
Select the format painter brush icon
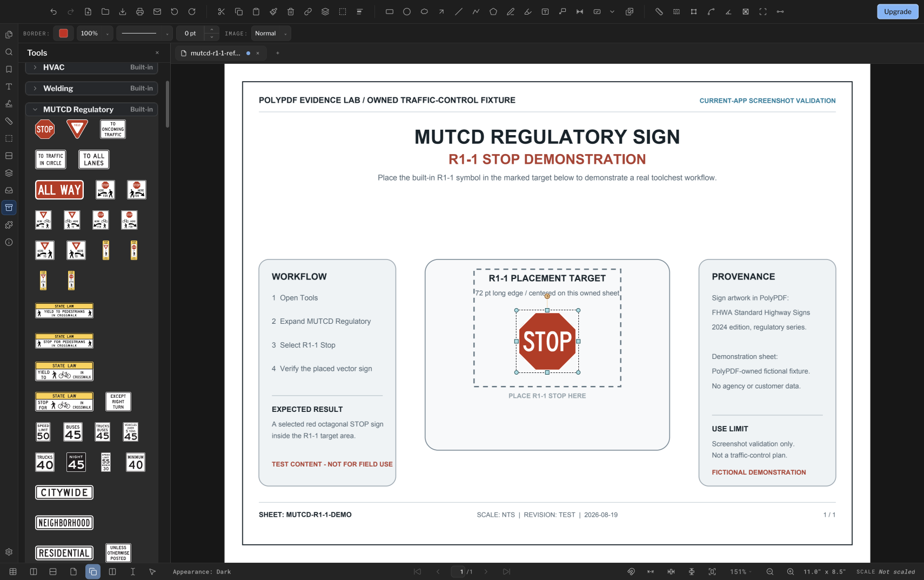coord(273,11)
